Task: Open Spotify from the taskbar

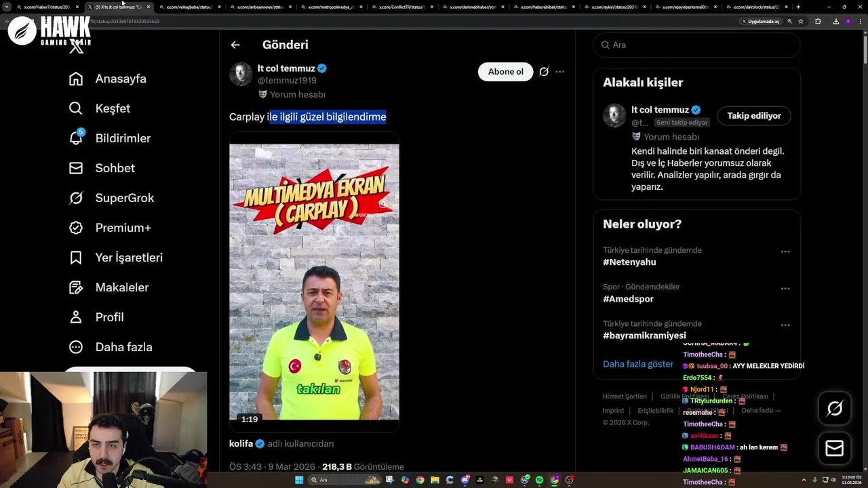Action: pos(540,480)
